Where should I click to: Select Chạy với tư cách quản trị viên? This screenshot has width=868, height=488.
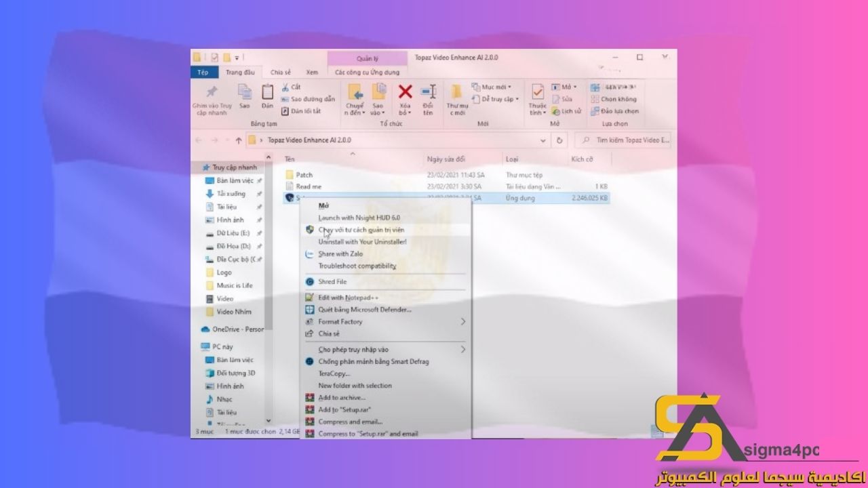[x=361, y=230]
